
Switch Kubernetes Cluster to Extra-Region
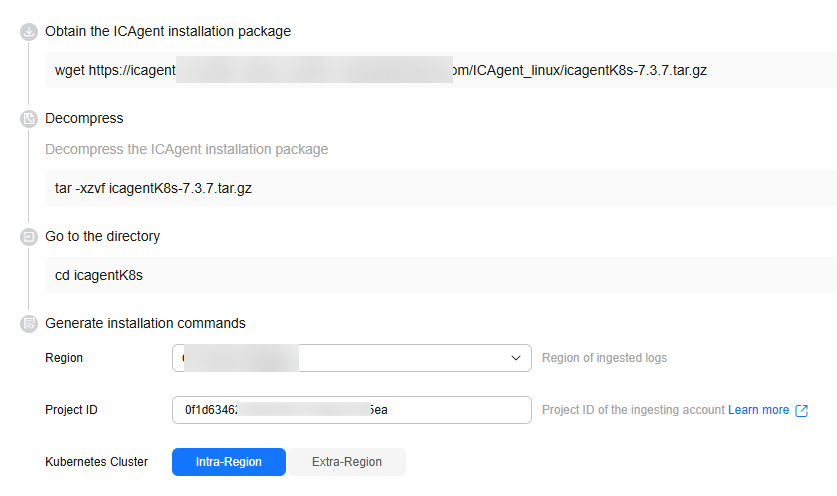click(347, 462)
